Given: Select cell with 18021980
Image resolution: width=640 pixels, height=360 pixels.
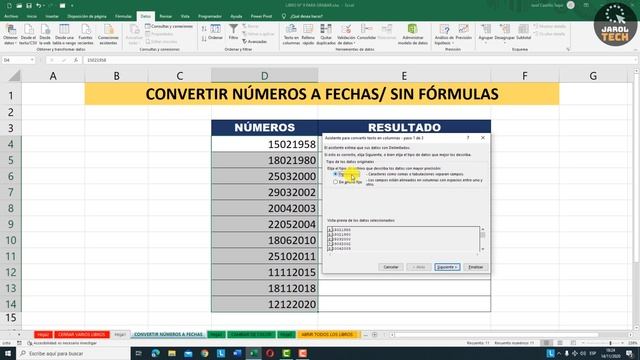Looking at the screenshot, I should point(264,160).
